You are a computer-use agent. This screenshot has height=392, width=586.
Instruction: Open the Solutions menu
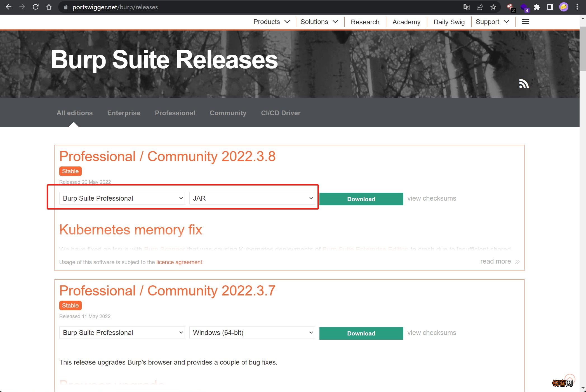(x=319, y=22)
